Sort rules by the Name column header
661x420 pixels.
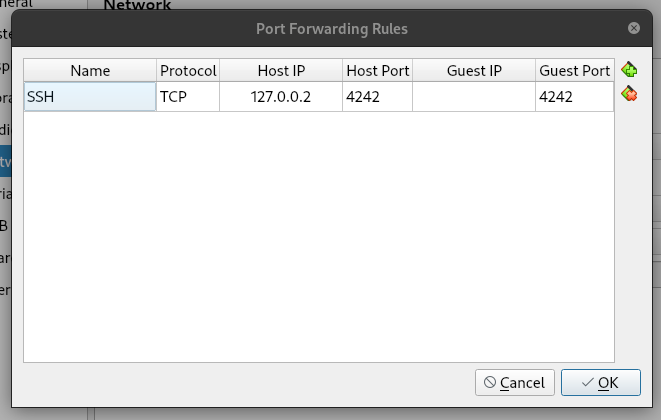pyautogui.click(x=90, y=70)
